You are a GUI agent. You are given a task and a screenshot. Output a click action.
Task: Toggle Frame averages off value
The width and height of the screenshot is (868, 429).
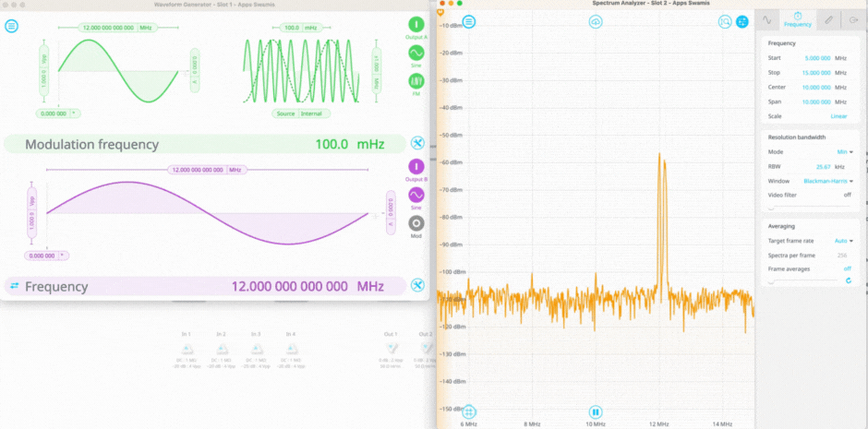point(847,268)
